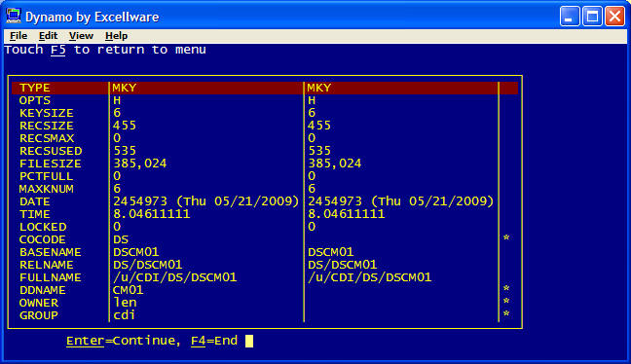Image resolution: width=631 pixels, height=364 pixels.
Task: Select the FULLNAME row label
Action: pyautogui.click(x=51, y=278)
